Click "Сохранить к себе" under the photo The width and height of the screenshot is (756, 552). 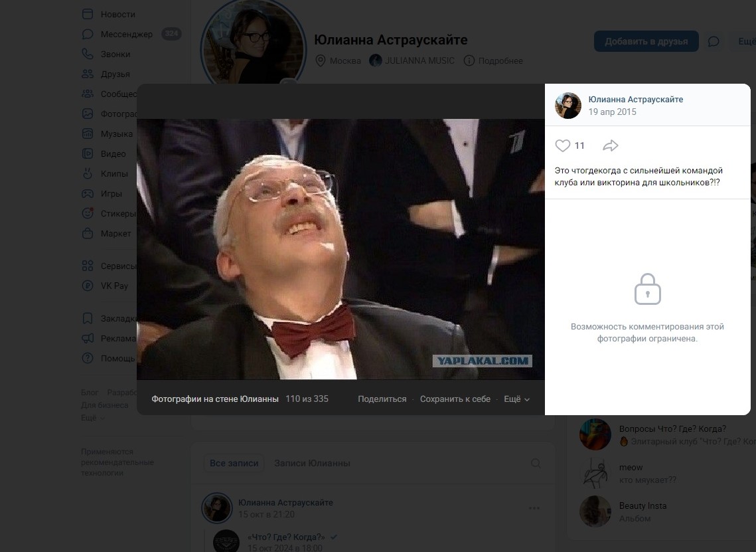[x=455, y=399]
